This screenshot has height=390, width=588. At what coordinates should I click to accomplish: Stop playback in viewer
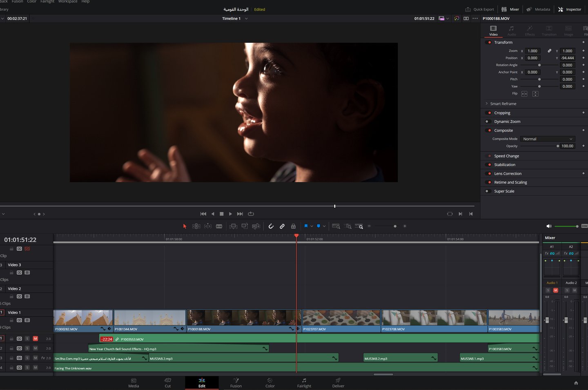point(221,214)
